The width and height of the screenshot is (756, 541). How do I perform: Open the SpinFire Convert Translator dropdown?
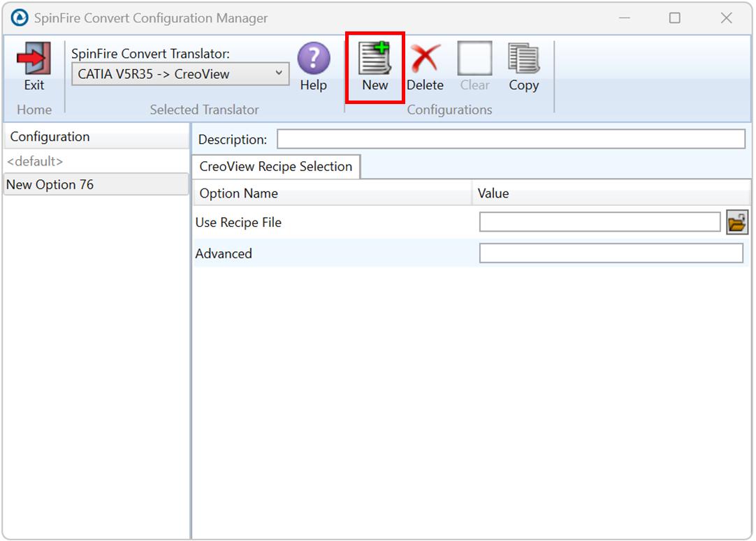click(x=180, y=74)
